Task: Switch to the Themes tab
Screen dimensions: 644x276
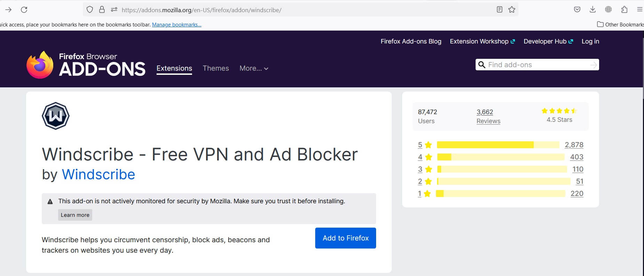Action: pos(216,69)
